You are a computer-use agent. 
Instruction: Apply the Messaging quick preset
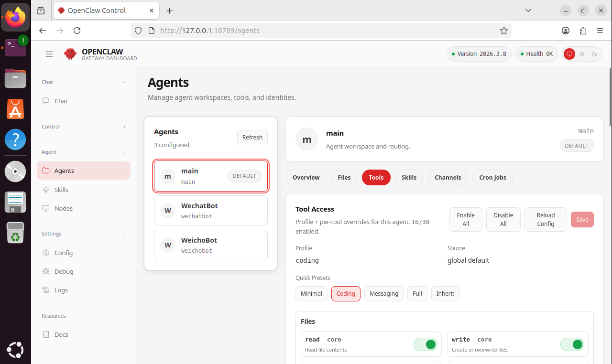[x=384, y=293]
